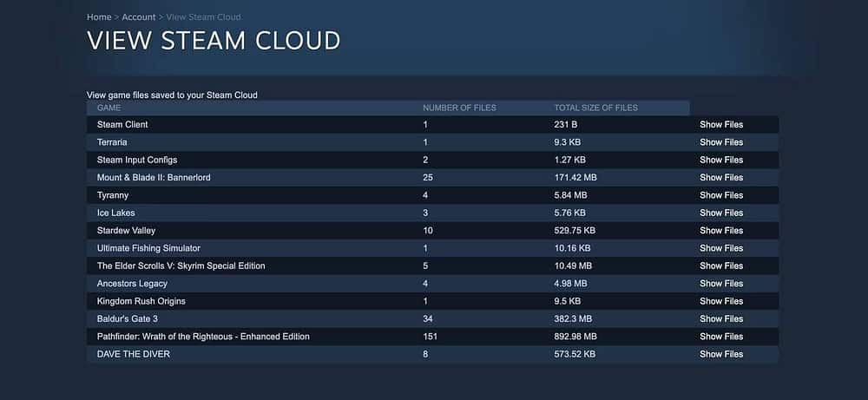Image resolution: width=868 pixels, height=400 pixels.
Task: Click file count 151 for Pathfinder
Action: (x=431, y=337)
